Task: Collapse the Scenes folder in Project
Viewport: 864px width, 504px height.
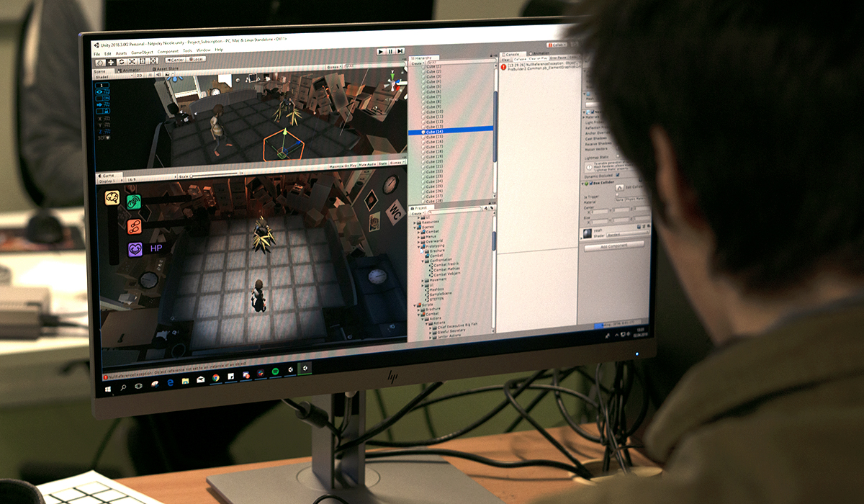Action: [415, 228]
